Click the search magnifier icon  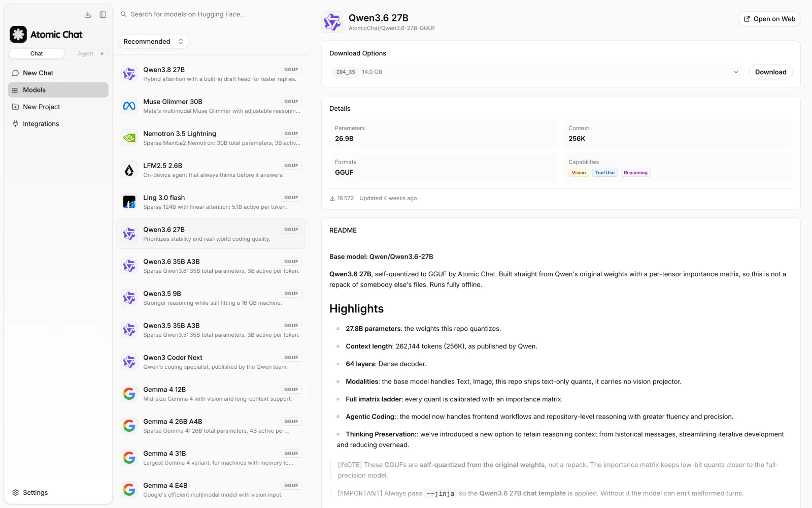point(123,14)
